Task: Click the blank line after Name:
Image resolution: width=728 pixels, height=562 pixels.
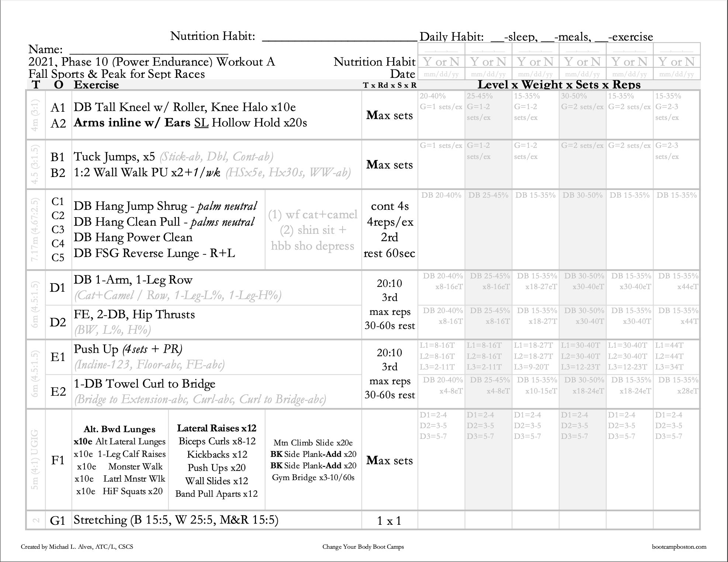Action: click(149, 54)
